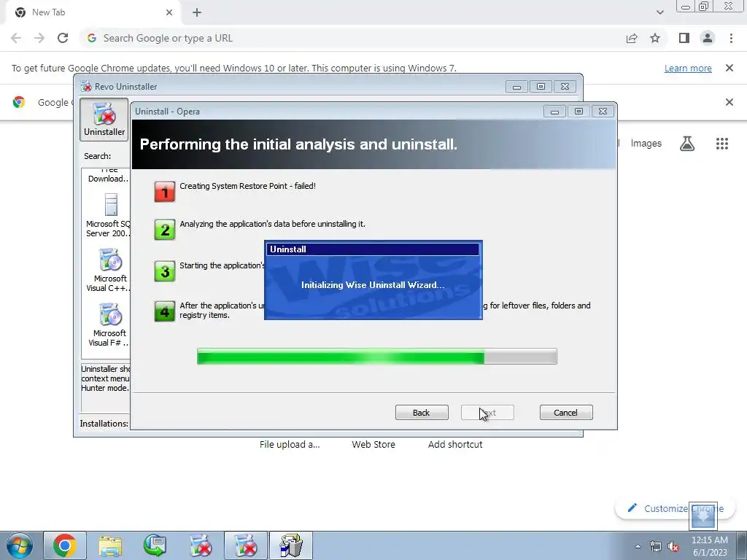
Task: Open second Revo Uninstaller taskbar icon
Action: tap(246, 545)
